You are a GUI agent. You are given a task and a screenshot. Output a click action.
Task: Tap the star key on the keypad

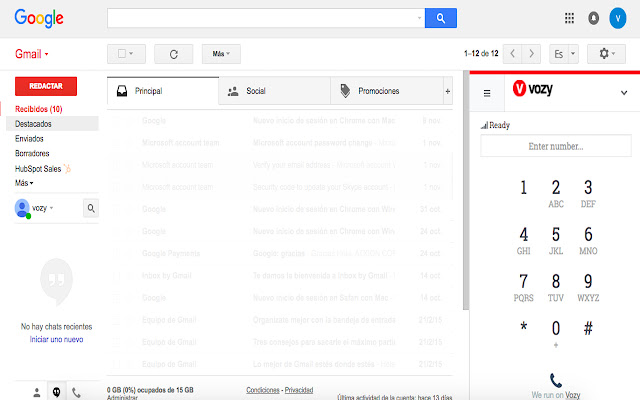(x=523, y=327)
